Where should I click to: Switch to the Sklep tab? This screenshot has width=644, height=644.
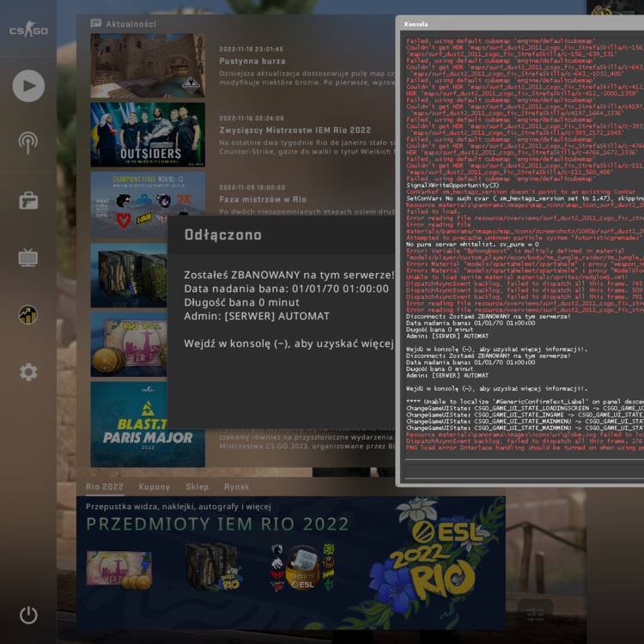pos(197,487)
